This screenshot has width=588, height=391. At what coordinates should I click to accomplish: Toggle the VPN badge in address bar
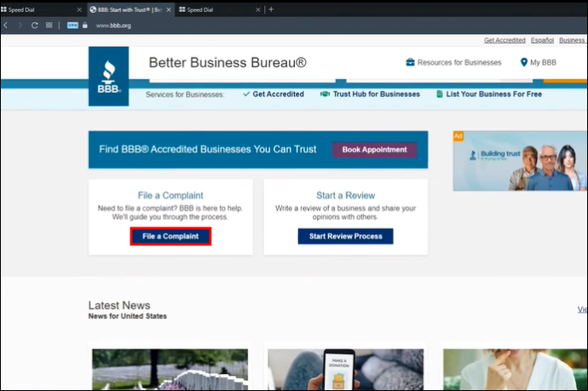point(72,25)
